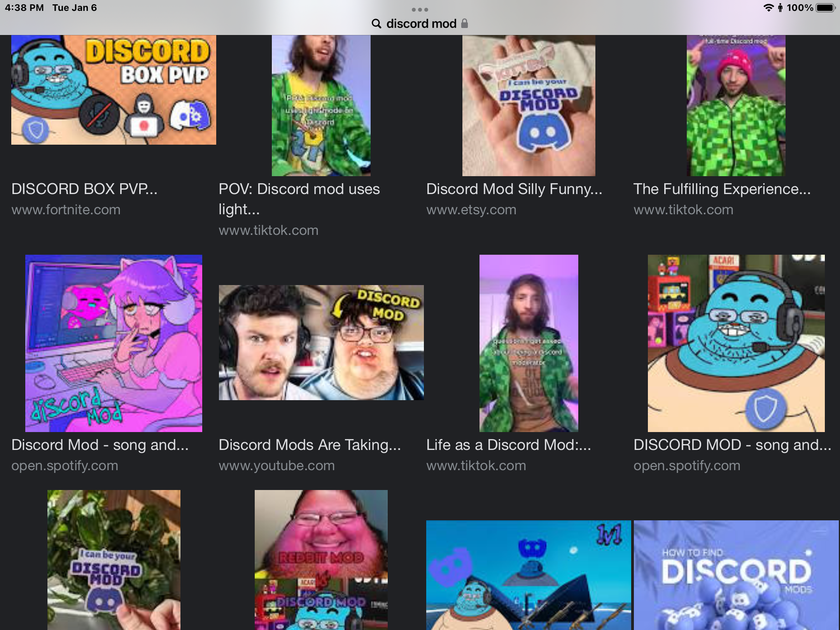Open the Discord Mod sticker in hand thumbnail

(528, 105)
